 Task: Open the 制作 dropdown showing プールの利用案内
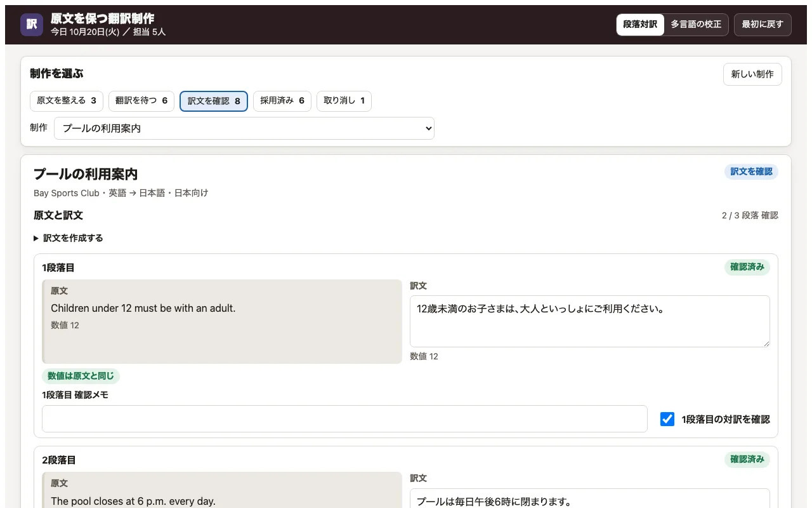coord(244,128)
